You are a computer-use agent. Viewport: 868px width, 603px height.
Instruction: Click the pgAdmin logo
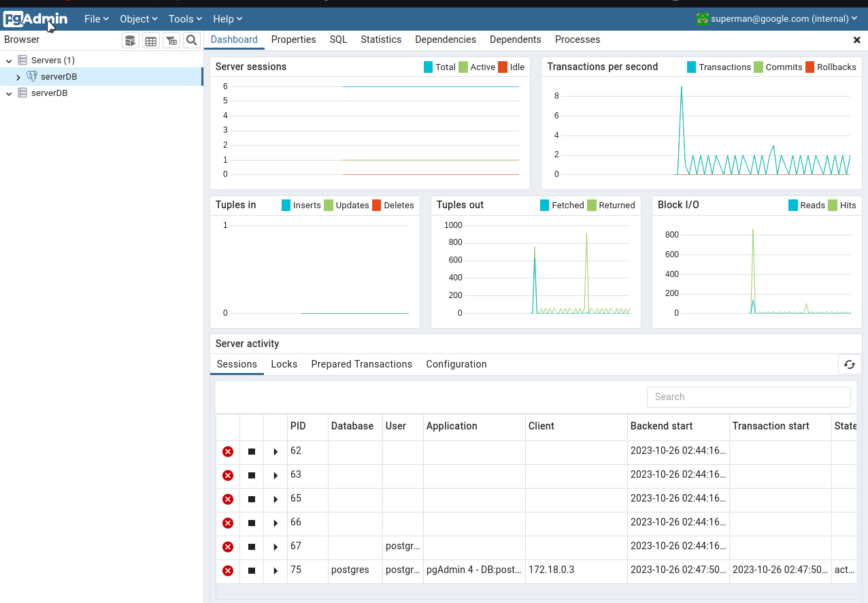35,19
